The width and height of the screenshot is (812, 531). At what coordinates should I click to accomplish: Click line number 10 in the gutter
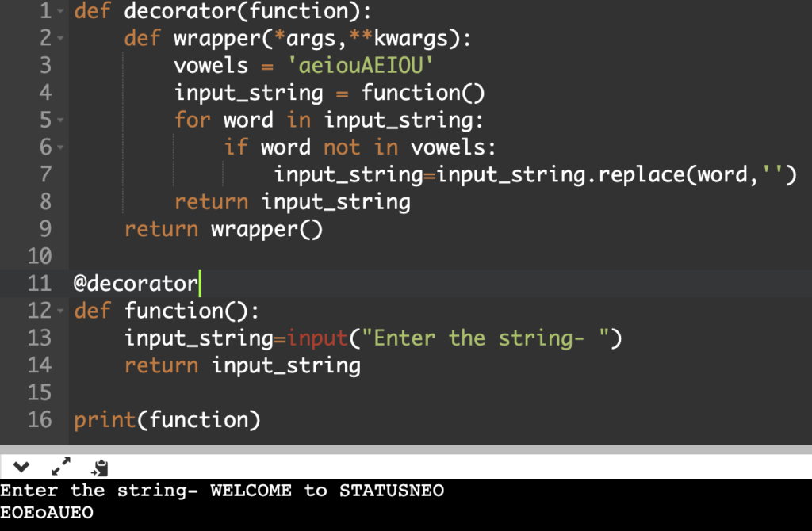tap(39, 256)
